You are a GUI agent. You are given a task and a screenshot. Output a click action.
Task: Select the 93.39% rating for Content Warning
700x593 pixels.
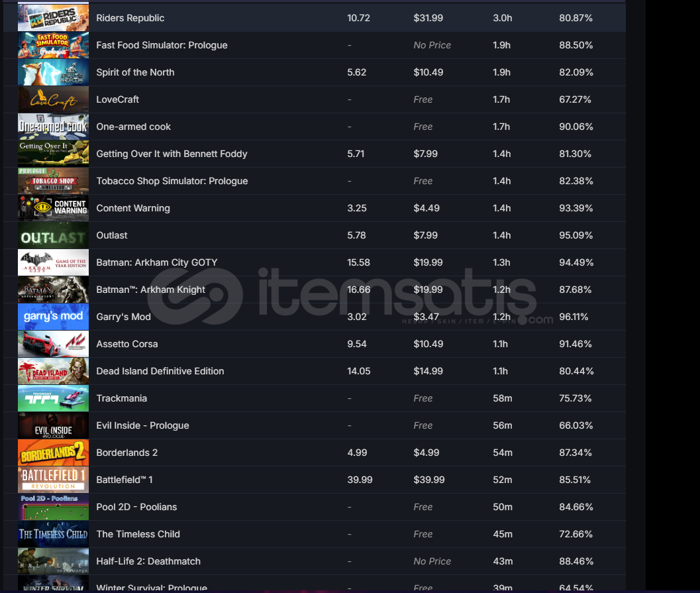point(576,208)
